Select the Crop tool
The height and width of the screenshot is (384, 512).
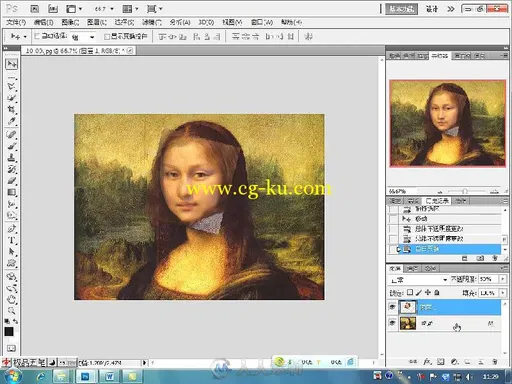point(11,109)
